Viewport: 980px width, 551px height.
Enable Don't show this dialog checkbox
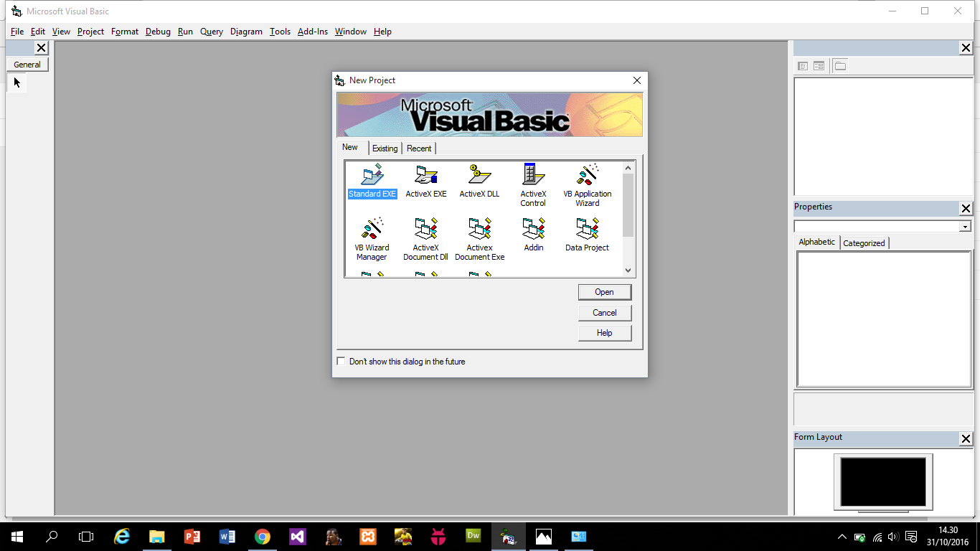coord(341,361)
